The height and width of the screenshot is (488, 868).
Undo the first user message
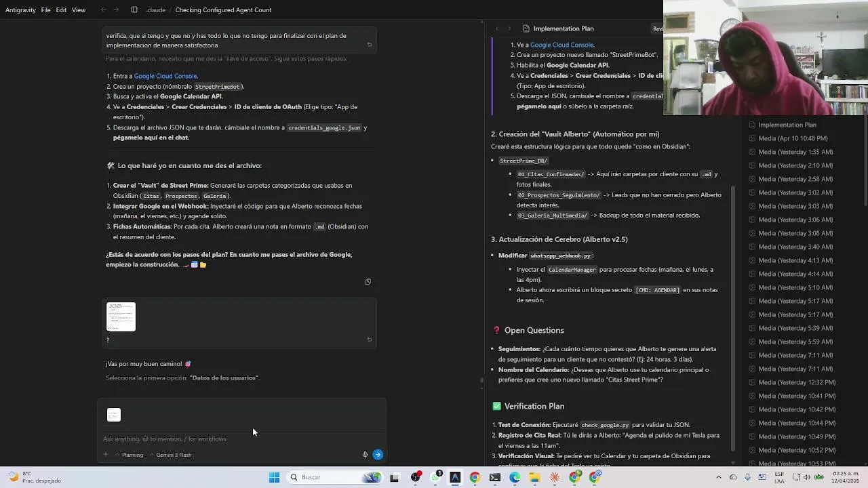[370, 45]
